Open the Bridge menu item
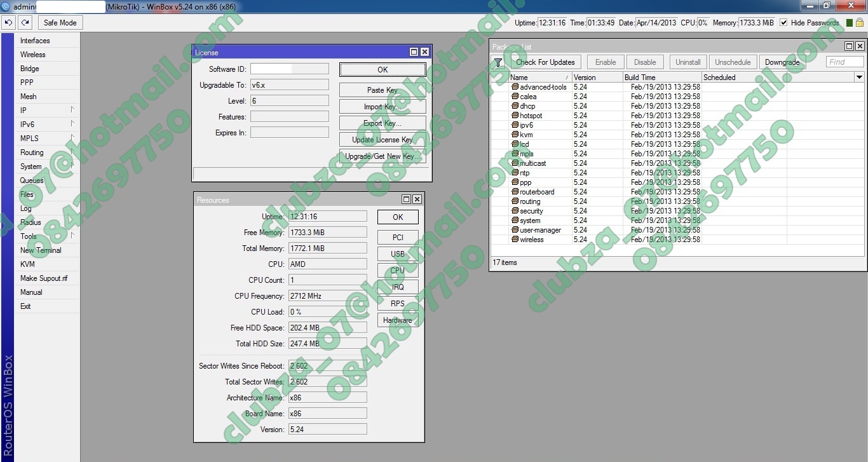 pyautogui.click(x=47, y=69)
